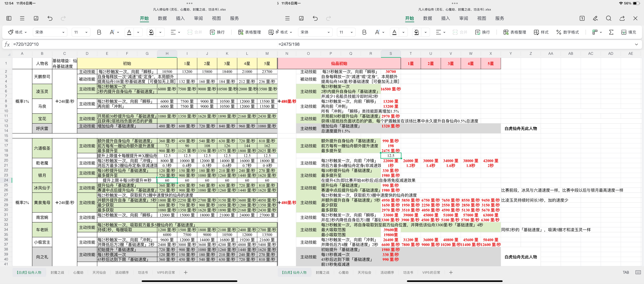Open 表格整理 in right window
This screenshot has width=644, height=284.
[x=515, y=32]
